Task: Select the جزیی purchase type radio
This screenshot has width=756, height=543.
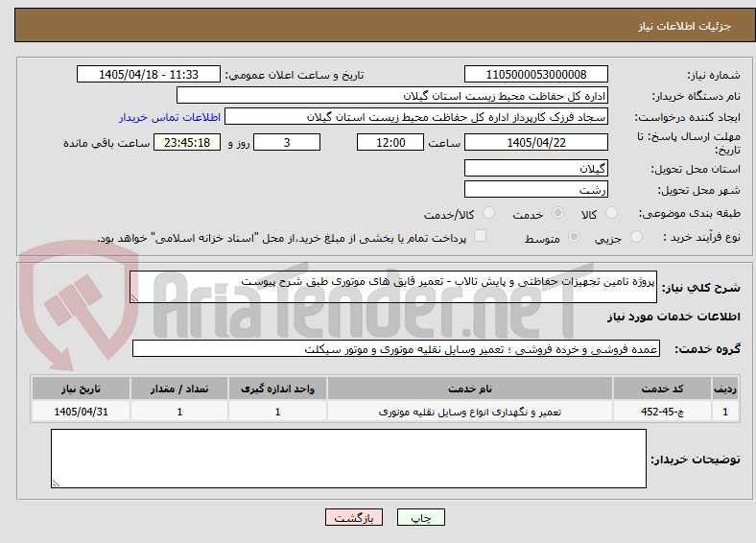Action: (636, 236)
